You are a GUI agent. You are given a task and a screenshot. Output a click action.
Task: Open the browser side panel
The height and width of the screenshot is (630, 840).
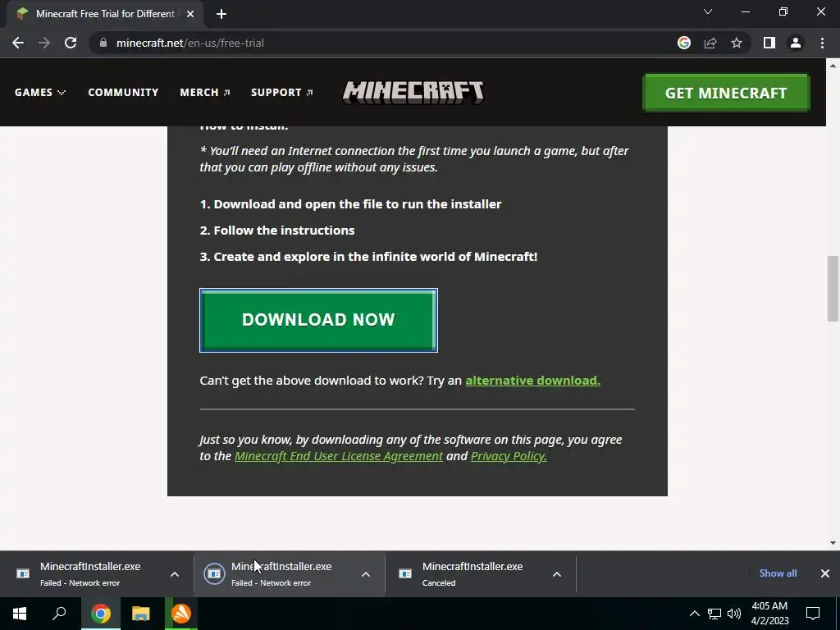[769, 43]
